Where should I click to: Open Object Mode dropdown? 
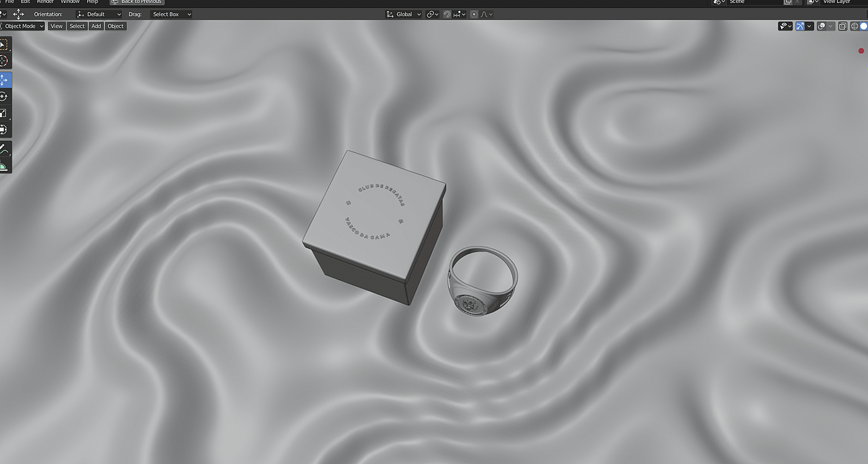coord(22,26)
